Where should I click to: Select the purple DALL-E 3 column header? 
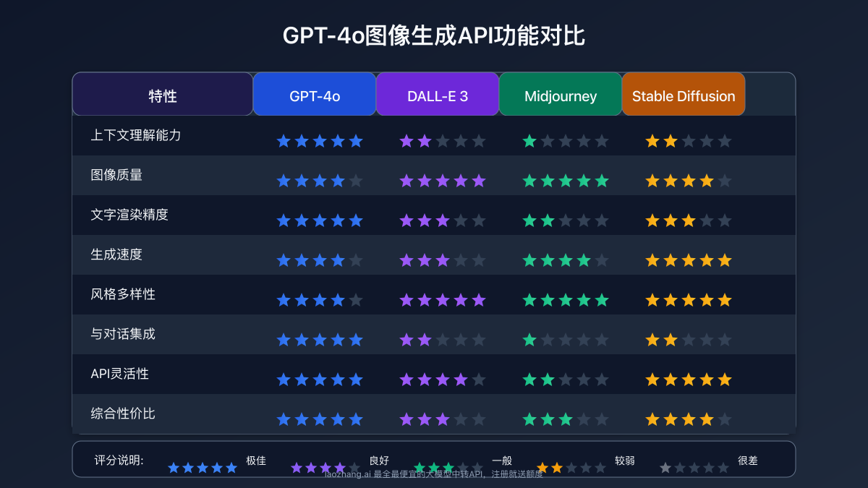click(438, 94)
